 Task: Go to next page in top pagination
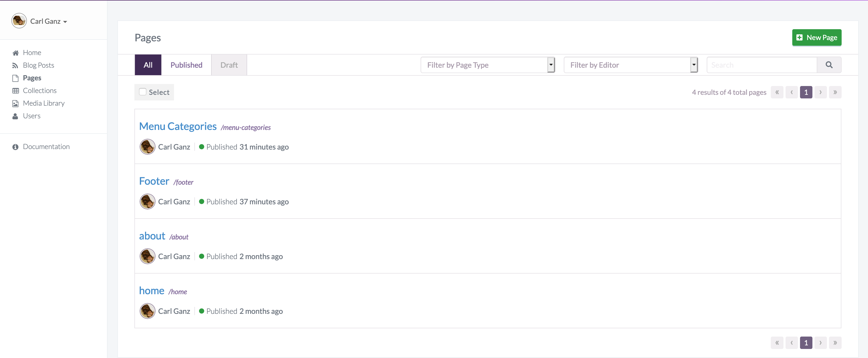click(x=820, y=92)
